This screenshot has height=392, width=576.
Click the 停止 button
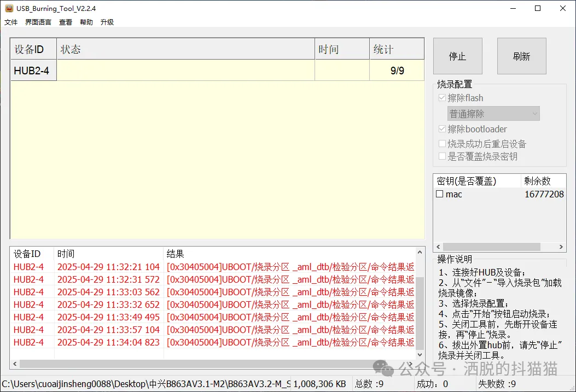pyautogui.click(x=458, y=56)
